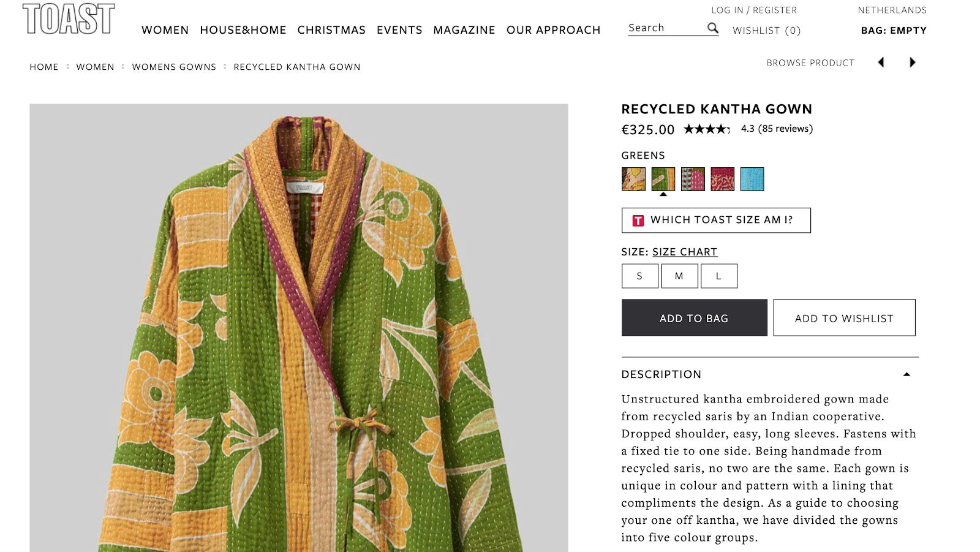Open the House&Home menu
This screenshot has width=980, height=552.
pos(243,30)
